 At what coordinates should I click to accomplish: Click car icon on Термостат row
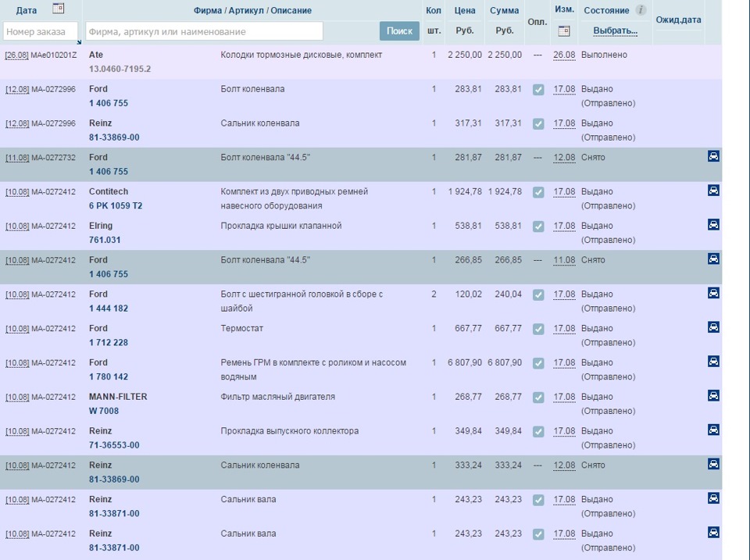[x=713, y=327]
